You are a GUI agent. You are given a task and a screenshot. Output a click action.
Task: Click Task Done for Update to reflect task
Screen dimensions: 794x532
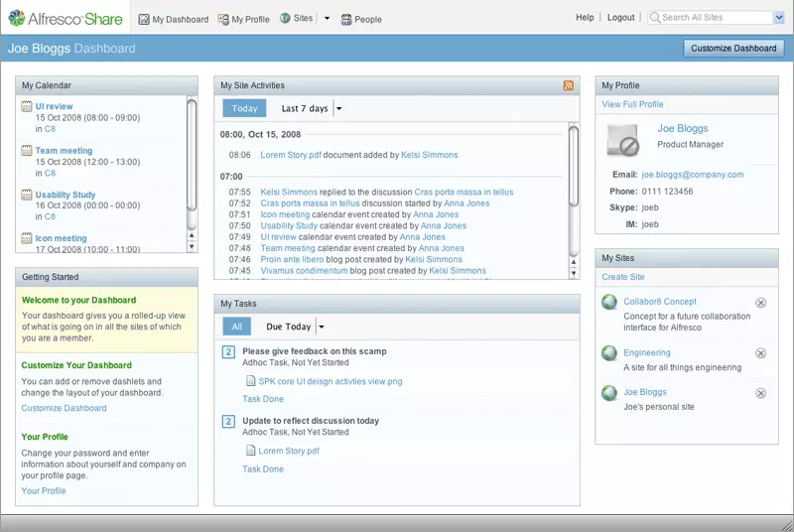pyautogui.click(x=263, y=469)
